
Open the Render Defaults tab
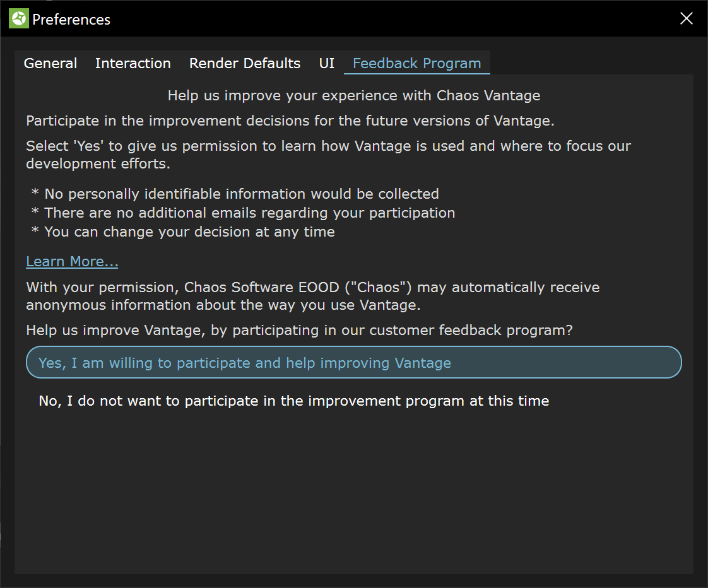point(245,63)
